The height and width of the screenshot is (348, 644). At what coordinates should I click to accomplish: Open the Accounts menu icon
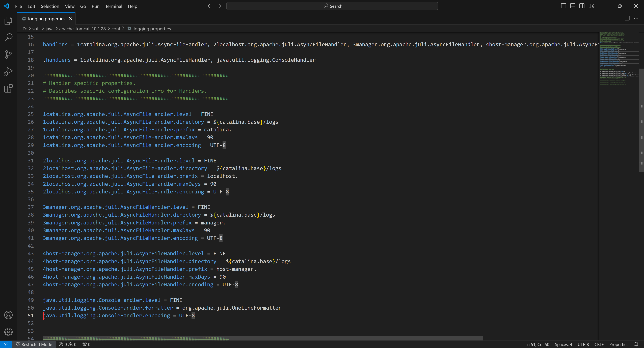click(8, 315)
